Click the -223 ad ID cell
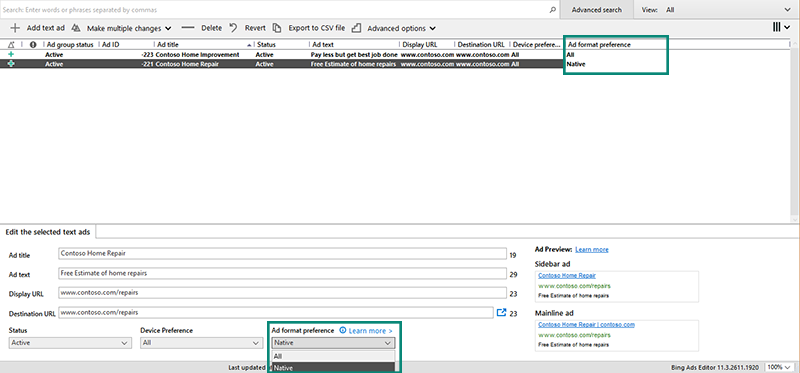Image resolution: width=800 pixels, height=373 pixels. [147, 54]
